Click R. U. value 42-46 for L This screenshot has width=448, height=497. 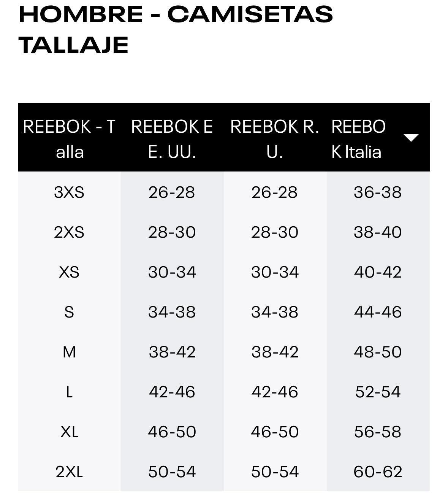tap(274, 392)
